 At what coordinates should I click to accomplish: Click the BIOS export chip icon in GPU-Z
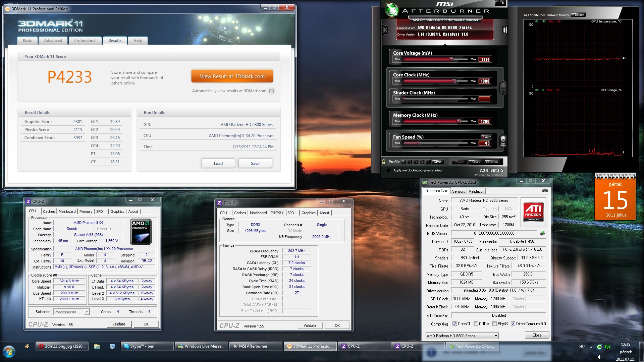pos(542,233)
